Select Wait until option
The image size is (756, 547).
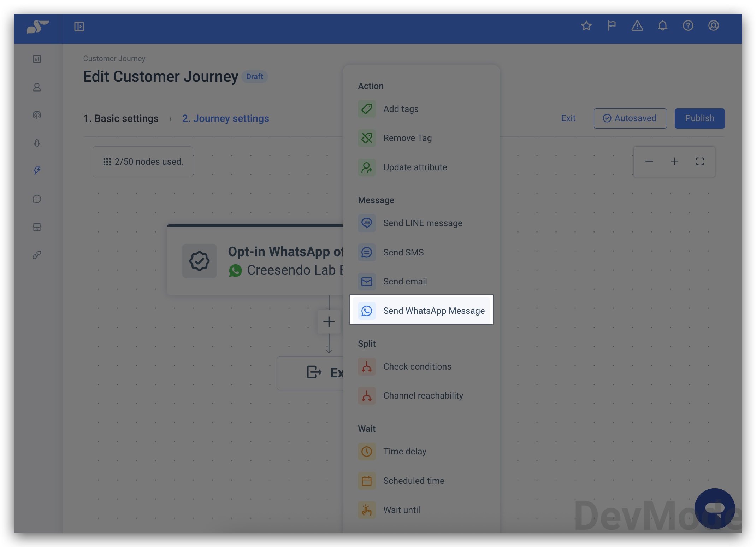421,510
